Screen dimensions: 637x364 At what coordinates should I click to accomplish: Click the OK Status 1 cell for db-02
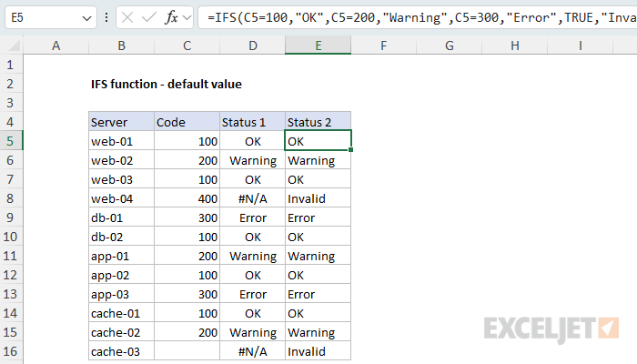pos(253,237)
